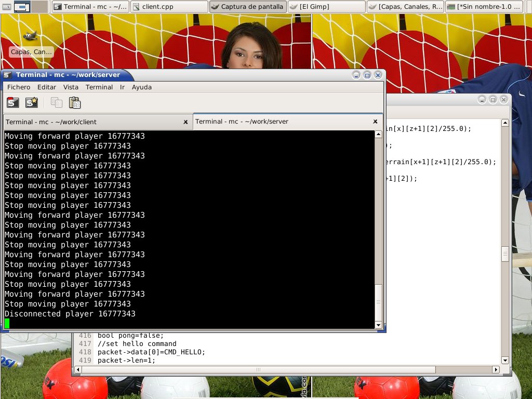Switch to Terminal task in taskbar
Viewport: 532px width, 399px height.
[90, 6]
